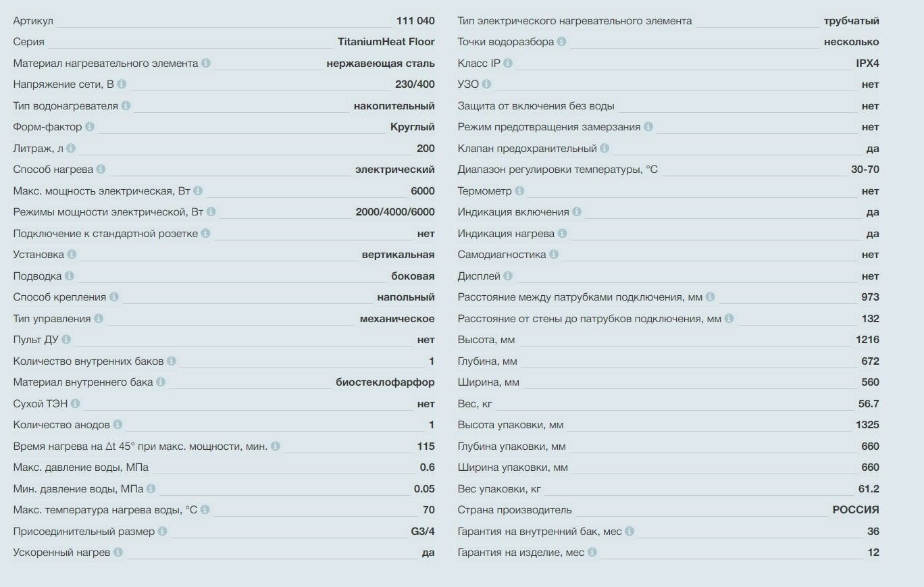Click the article number 111 040
The height and width of the screenshot is (587, 924).
(x=415, y=21)
